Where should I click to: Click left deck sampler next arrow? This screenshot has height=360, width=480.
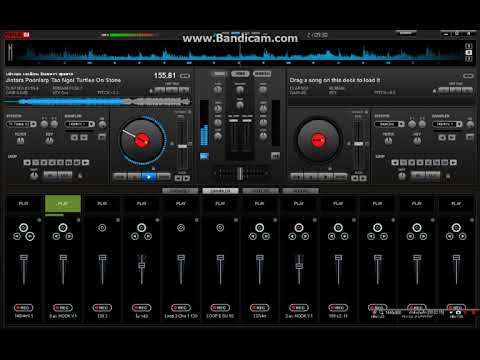pyautogui.click(x=84, y=137)
